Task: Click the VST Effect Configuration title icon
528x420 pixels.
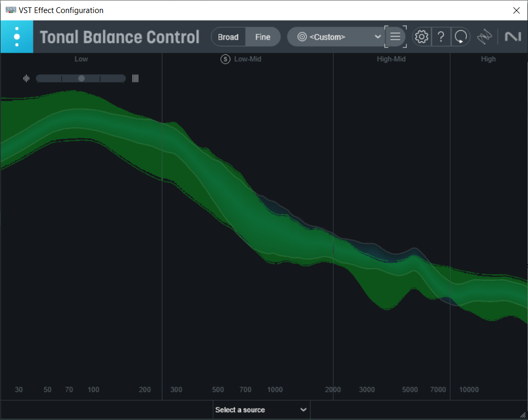Action: (x=11, y=10)
